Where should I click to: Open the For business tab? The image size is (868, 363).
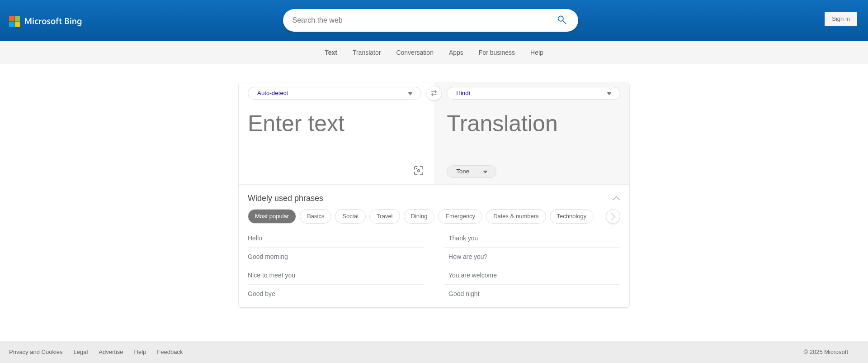pos(497,53)
